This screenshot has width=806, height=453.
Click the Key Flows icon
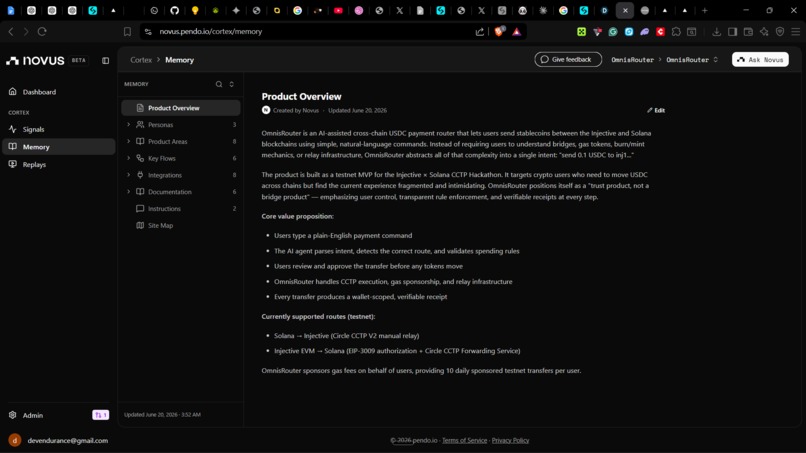pyautogui.click(x=140, y=158)
